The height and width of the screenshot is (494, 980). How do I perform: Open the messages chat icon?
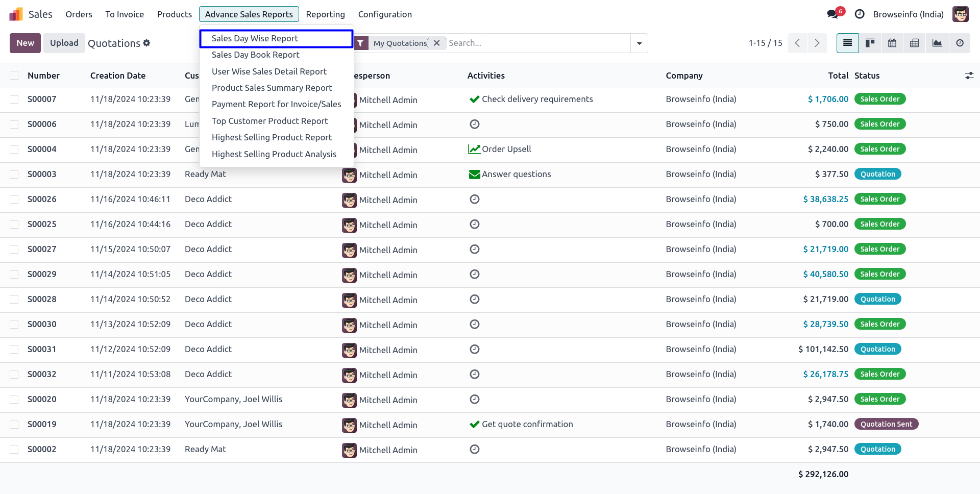click(833, 14)
